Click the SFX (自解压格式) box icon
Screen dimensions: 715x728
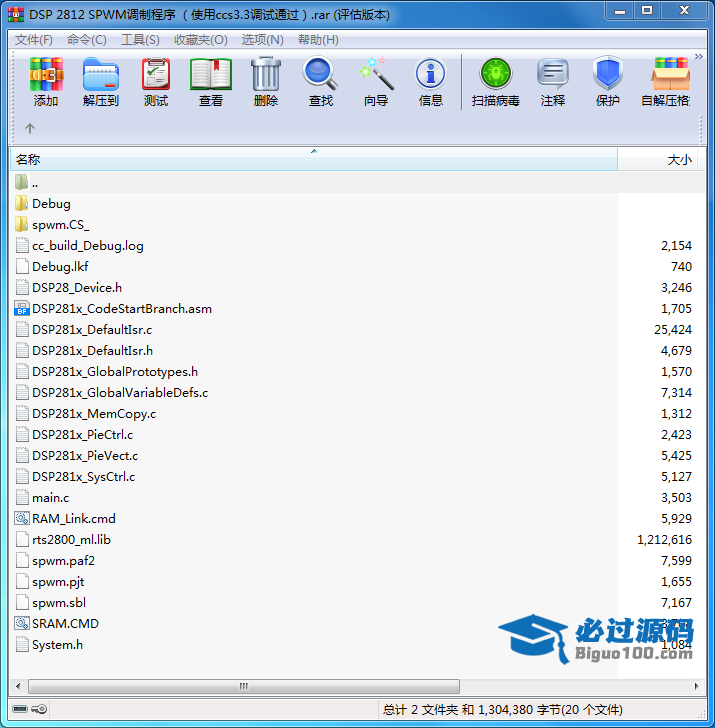click(670, 74)
